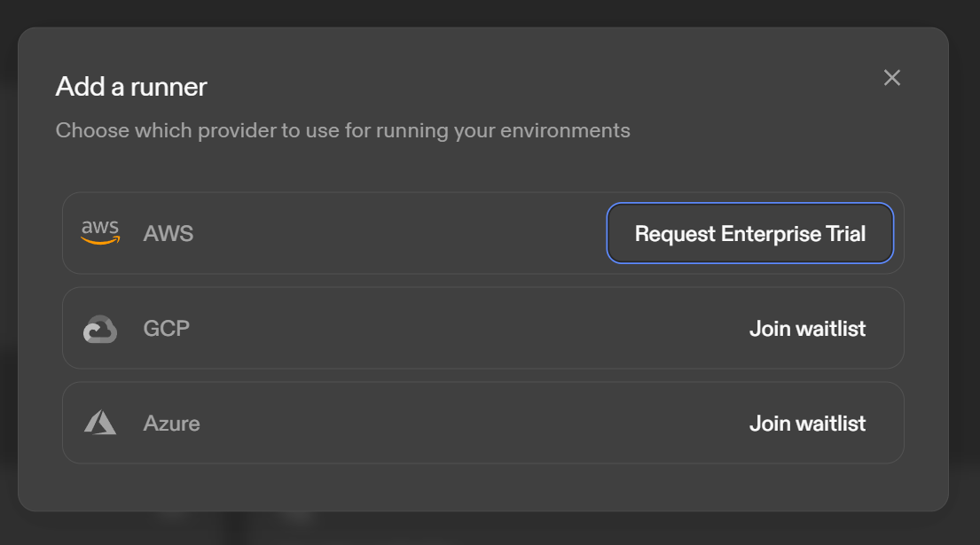Click the dimmed backdrop below the dialog
The image size is (980, 545).
point(488,529)
